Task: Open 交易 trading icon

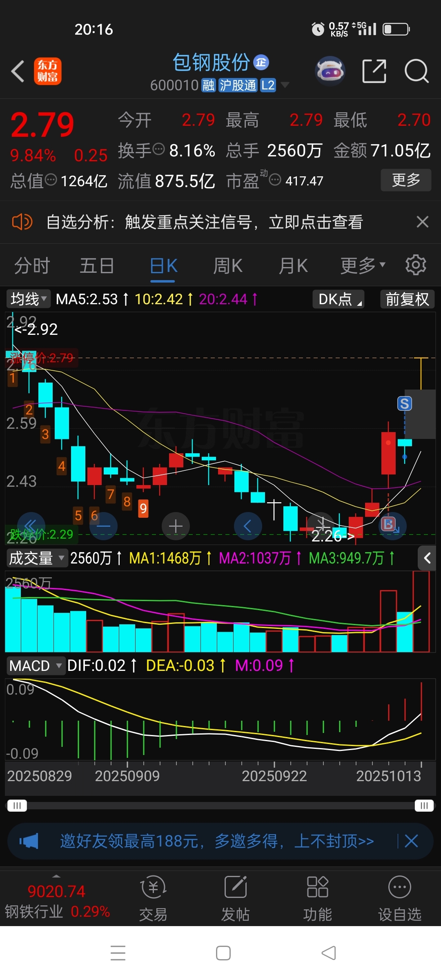Action: pos(153,899)
